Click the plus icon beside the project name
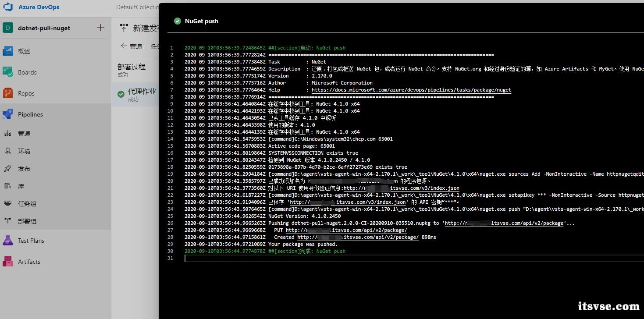644x319 pixels. [100, 28]
